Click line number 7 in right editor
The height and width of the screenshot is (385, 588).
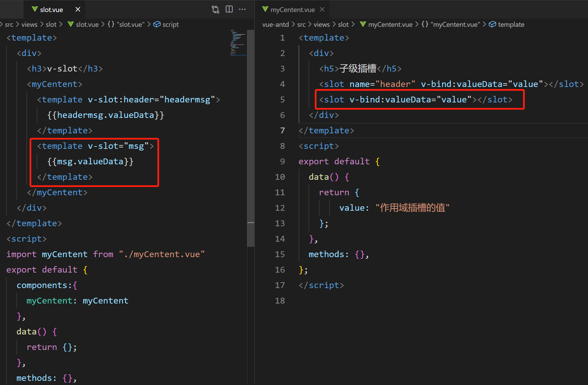[x=282, y=131]
